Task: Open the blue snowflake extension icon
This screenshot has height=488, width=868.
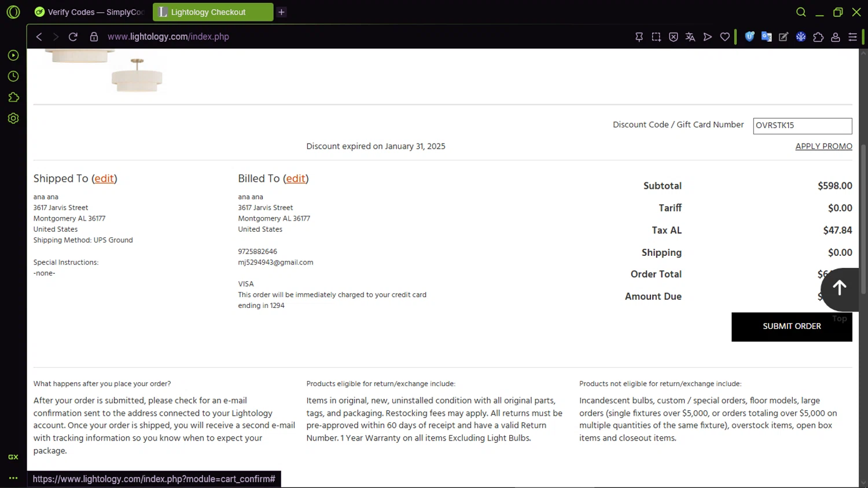Action: [x=801, y=36]
